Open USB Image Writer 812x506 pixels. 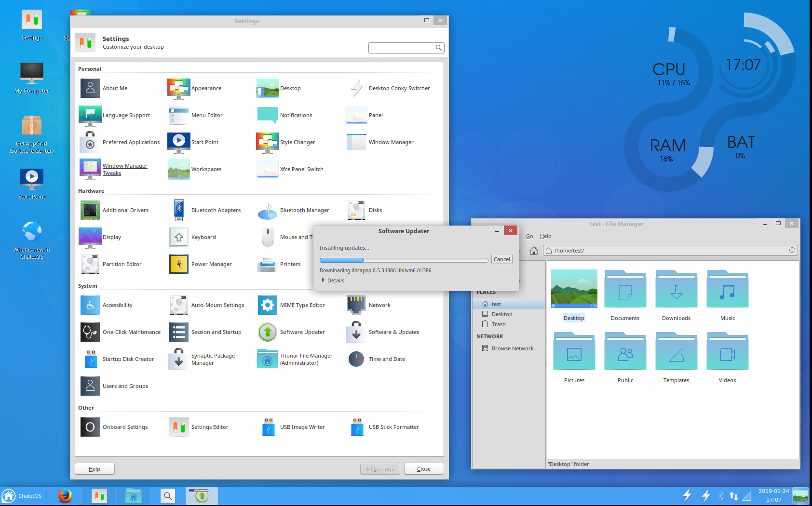tap(268, 427)
